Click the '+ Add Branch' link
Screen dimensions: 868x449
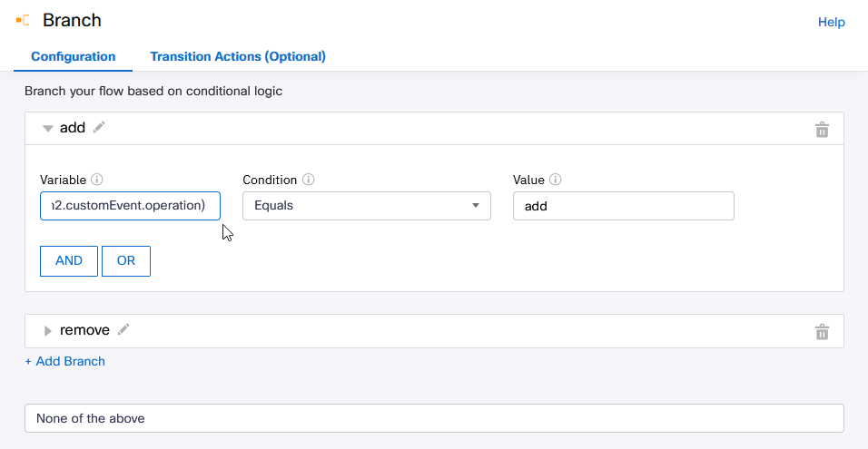coord(64,361)
